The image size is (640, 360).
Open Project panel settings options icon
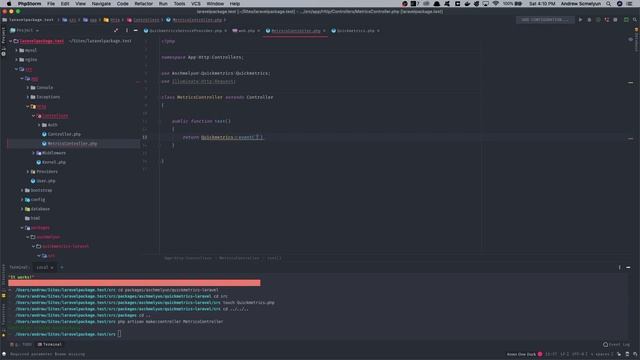(x=127, y=30)
